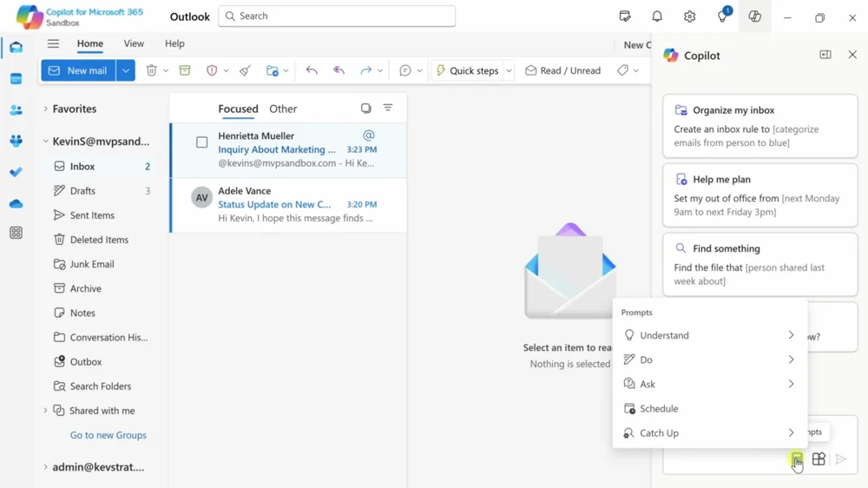Click the OneDrive cloud icon in sidebar
This screenshot has width=868, height=488.
tap(16, 203)
